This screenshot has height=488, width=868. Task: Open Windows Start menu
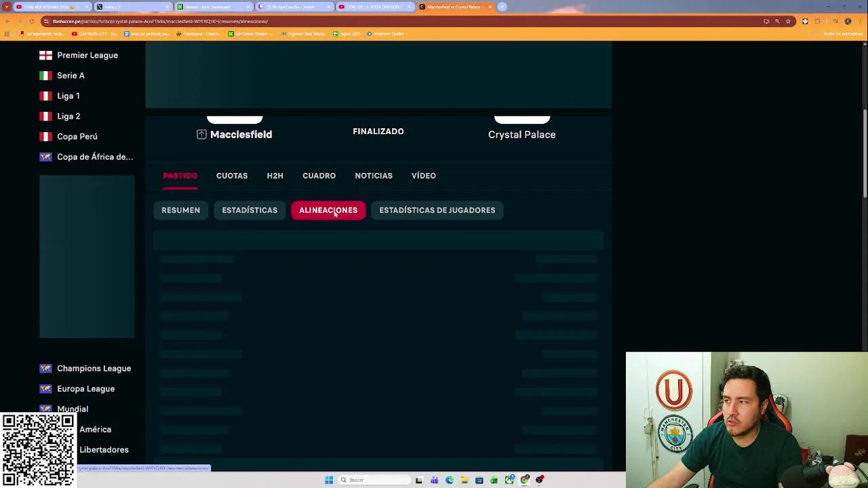(329, 480)
